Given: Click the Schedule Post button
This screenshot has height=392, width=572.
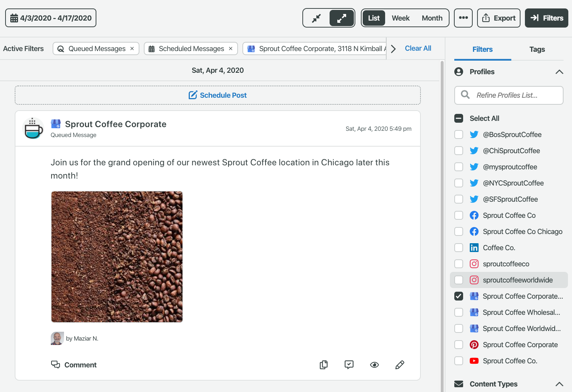Looking at the screenshot, I should pyautogui.click(x=218, y=95).
